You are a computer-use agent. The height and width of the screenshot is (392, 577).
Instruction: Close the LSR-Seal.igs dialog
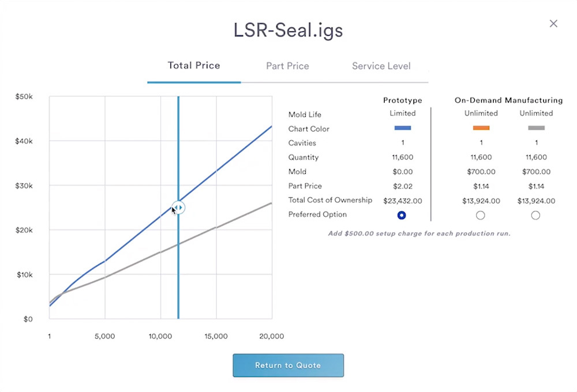[x=553, y=24]
